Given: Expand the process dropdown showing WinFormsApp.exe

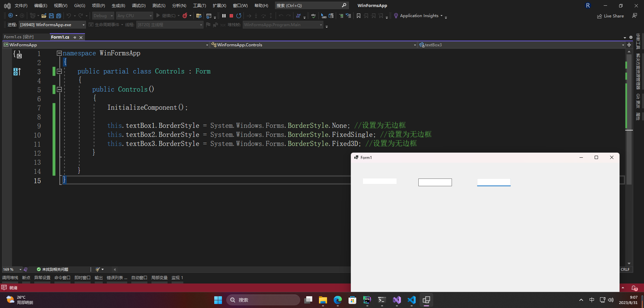Looking at the screenshot, I should pos(52,25).
